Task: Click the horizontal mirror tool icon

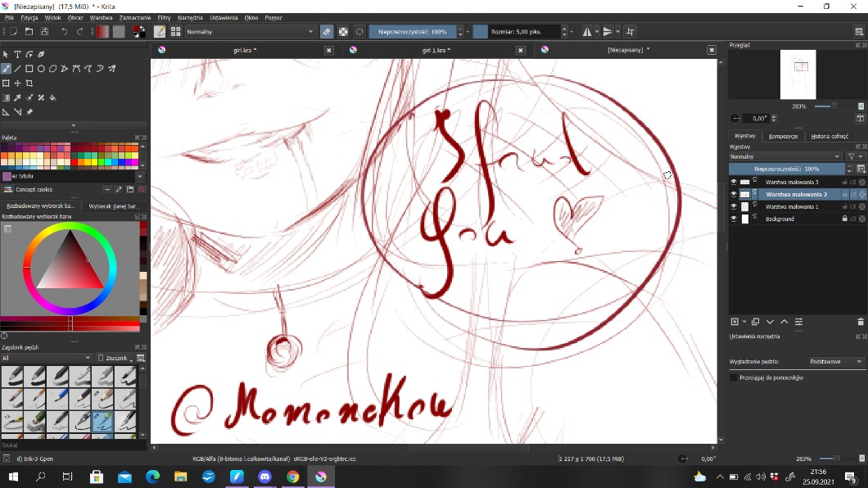Action: [x=587, y=31]
